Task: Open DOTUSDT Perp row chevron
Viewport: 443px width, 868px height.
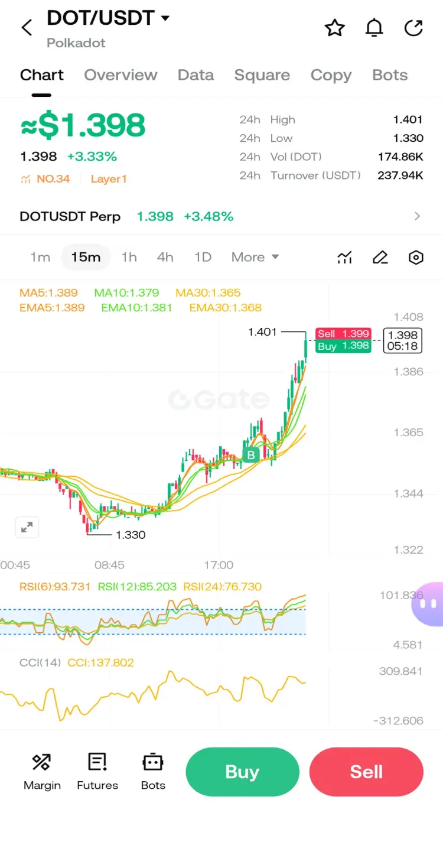Action: click(x=418, y=216)
